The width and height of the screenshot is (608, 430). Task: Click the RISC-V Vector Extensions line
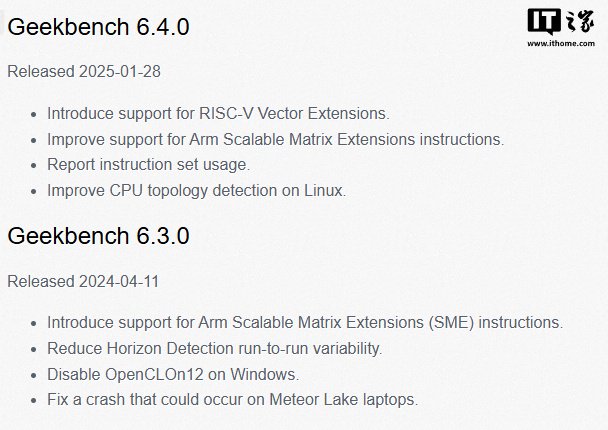coord(218,113)
